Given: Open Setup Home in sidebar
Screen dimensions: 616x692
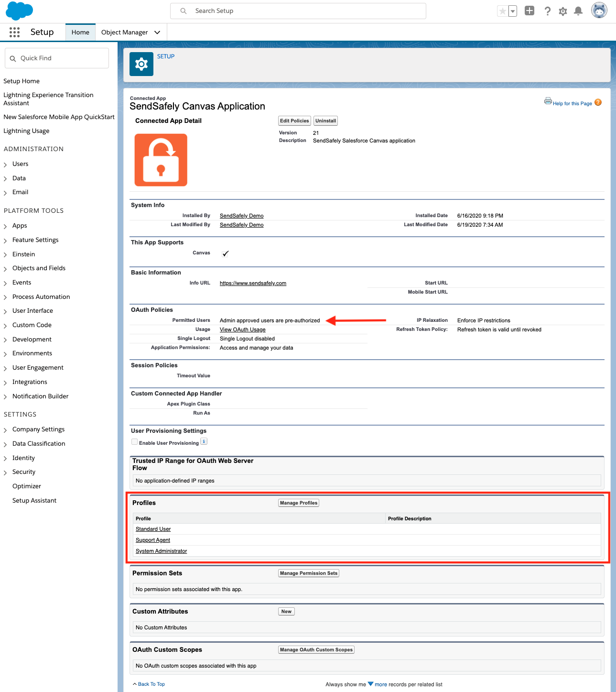Looking at the screenshot, I should [x=22, y=81].
